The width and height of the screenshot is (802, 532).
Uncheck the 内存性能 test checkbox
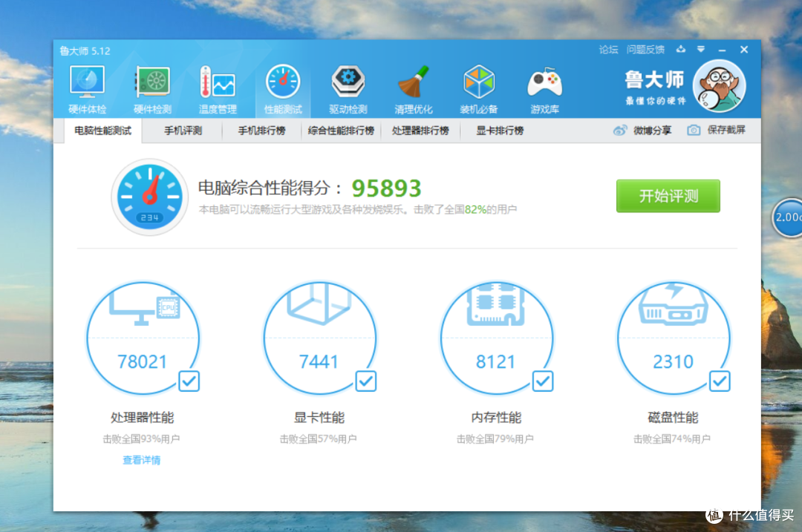coord(543,381)
